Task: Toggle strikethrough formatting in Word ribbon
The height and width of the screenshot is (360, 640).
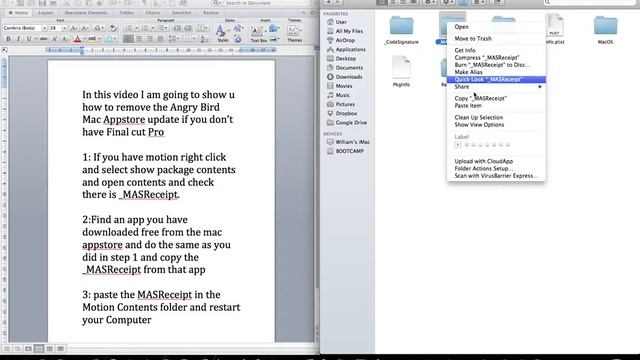Action: [x=43, y=39]
